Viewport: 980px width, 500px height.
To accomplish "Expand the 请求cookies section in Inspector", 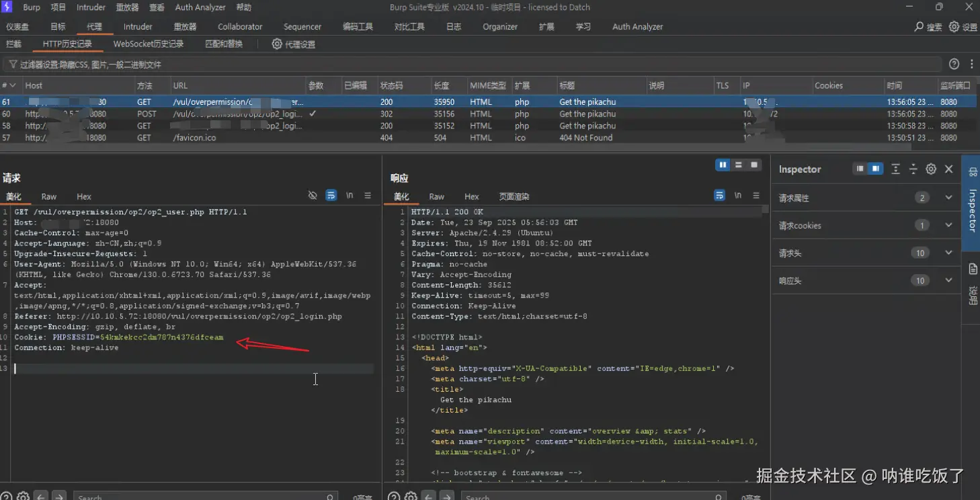I will [x=948, y=225].
